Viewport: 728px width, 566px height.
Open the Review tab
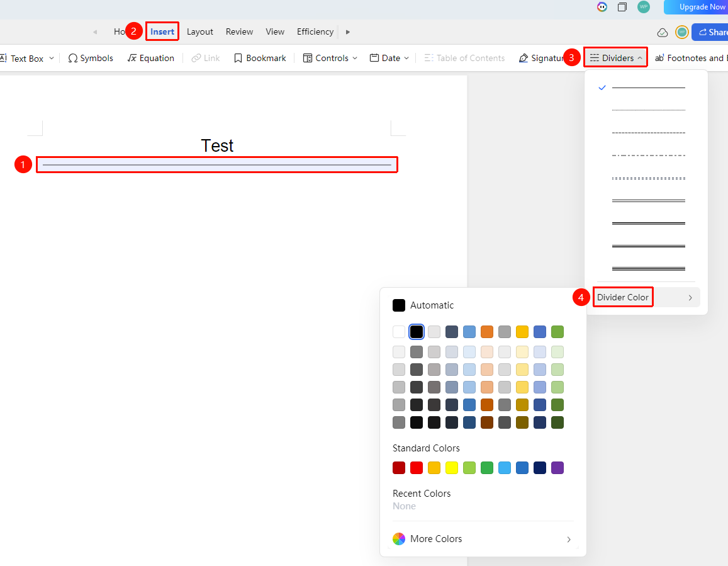(x=239, y=32)
